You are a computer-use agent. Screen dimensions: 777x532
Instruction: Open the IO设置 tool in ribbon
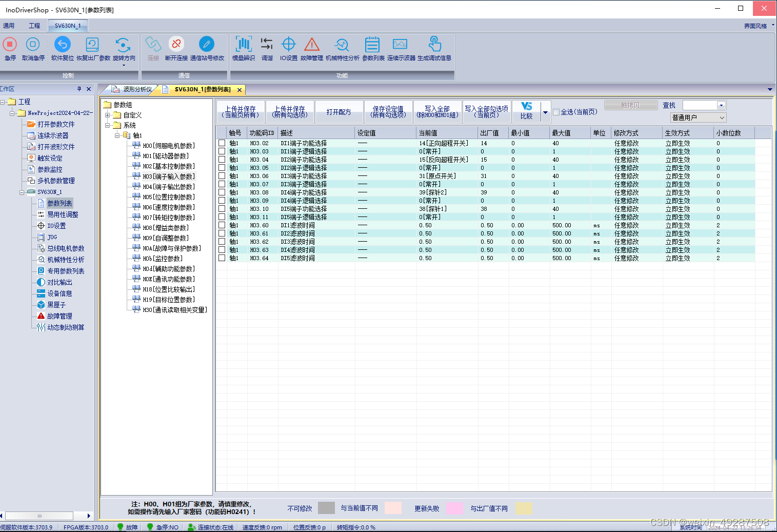289,44
